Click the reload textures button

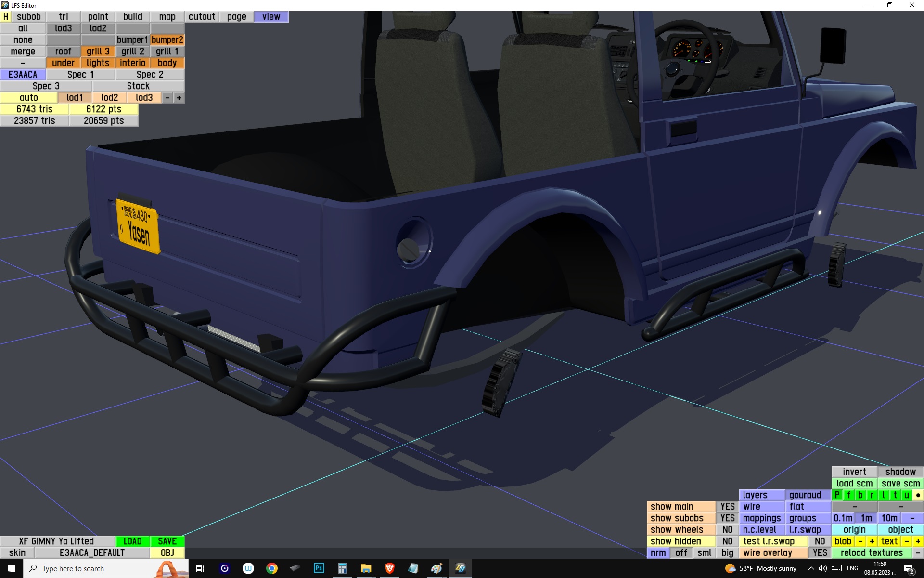tap(871, 553)
